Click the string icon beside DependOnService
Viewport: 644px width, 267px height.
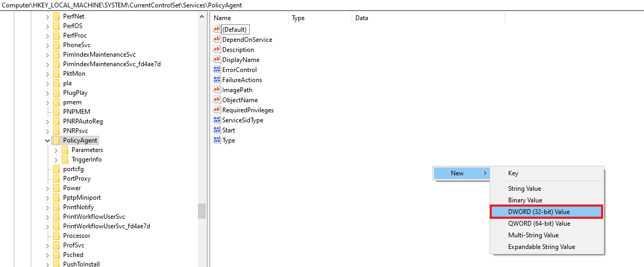point(216,40)
